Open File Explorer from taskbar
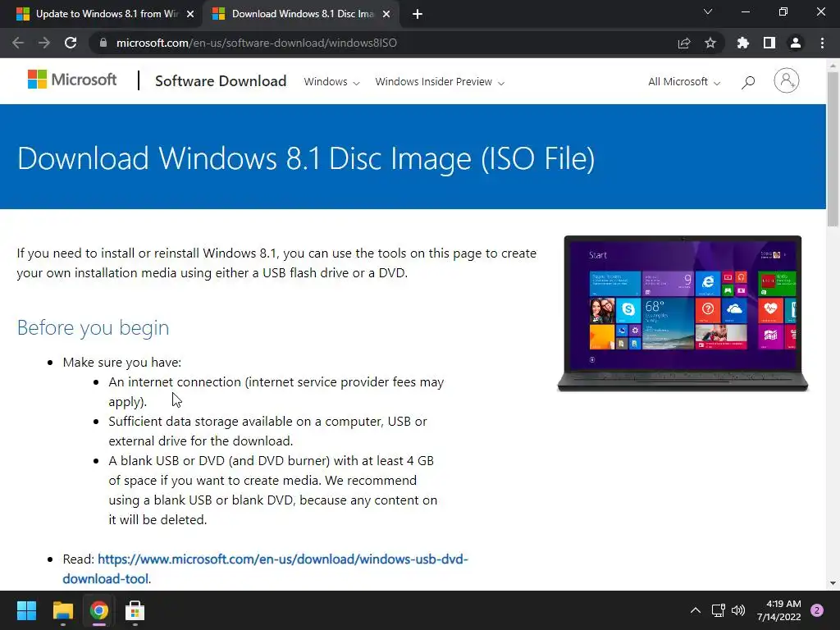The image size is (840, 630). point(62,610)
